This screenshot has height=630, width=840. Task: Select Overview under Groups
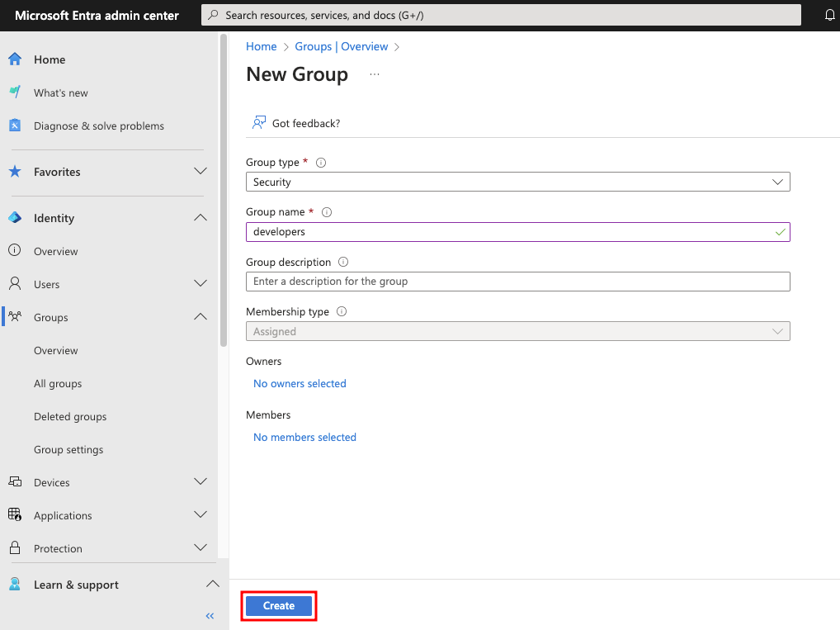coord(56,351)
